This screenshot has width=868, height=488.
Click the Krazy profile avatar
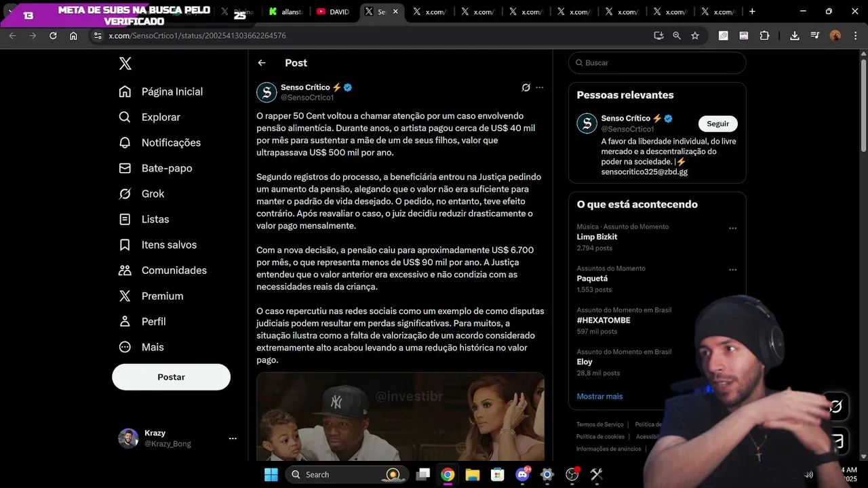[x=128, y=439]
